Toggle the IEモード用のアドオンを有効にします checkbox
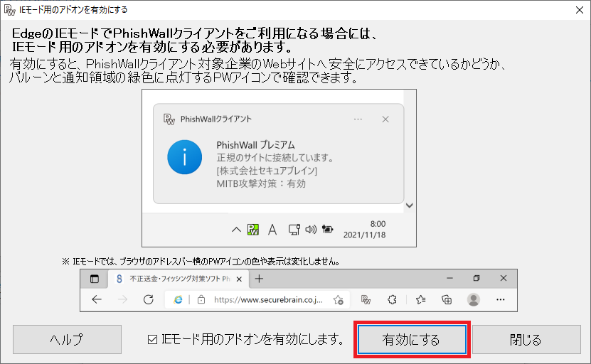This screenshot has height=364, width=591. pos(152,340)
